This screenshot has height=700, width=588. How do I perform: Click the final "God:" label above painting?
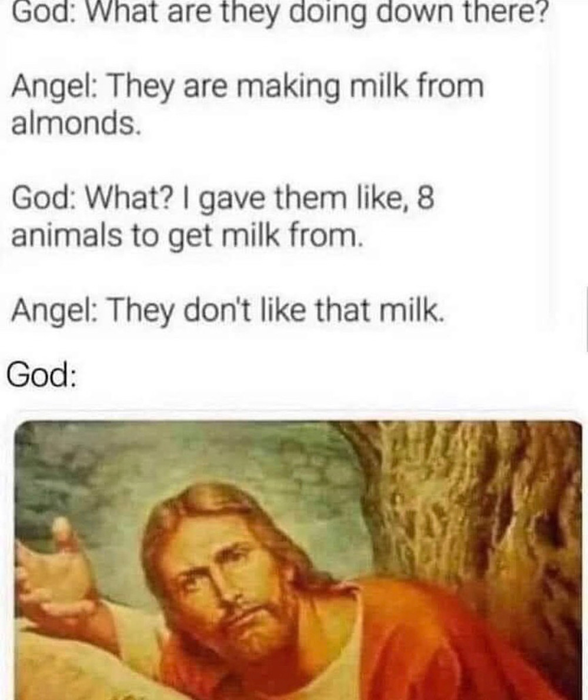(x=41, y=375)
